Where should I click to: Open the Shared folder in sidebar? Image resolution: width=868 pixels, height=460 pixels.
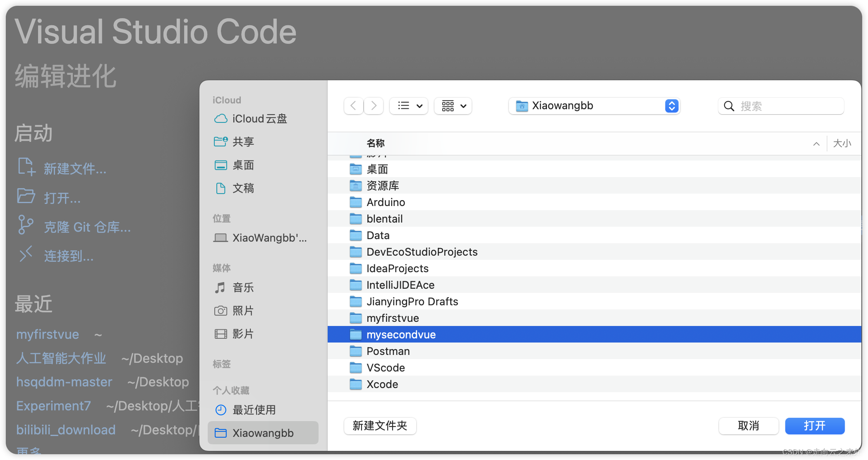coord(243,142)
